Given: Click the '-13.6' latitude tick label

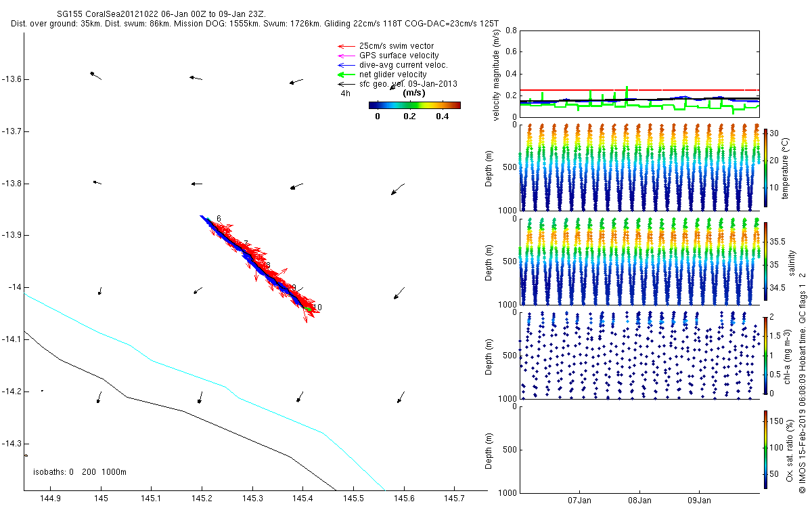Looking at the screenshot, I should pos(12,79).
